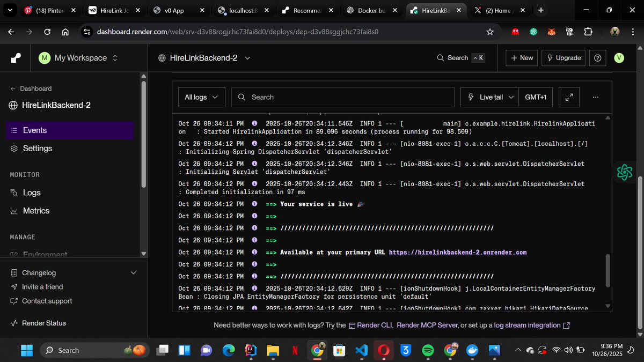
Task: Click the log panel scrollbar thumb
Action: click(608, 271)
